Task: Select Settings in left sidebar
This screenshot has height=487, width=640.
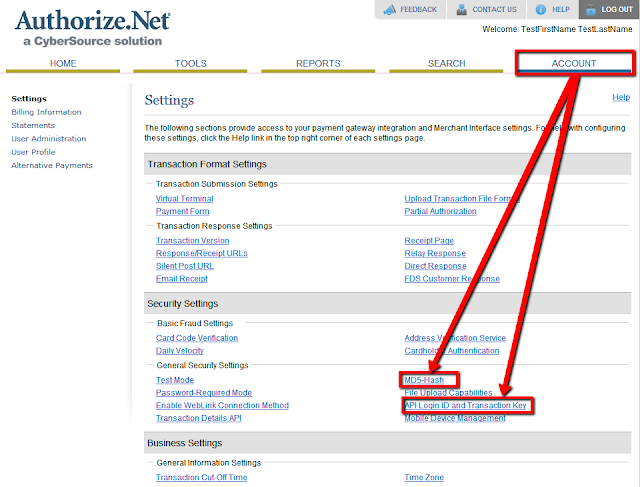Action: click(x=29, y=99)
